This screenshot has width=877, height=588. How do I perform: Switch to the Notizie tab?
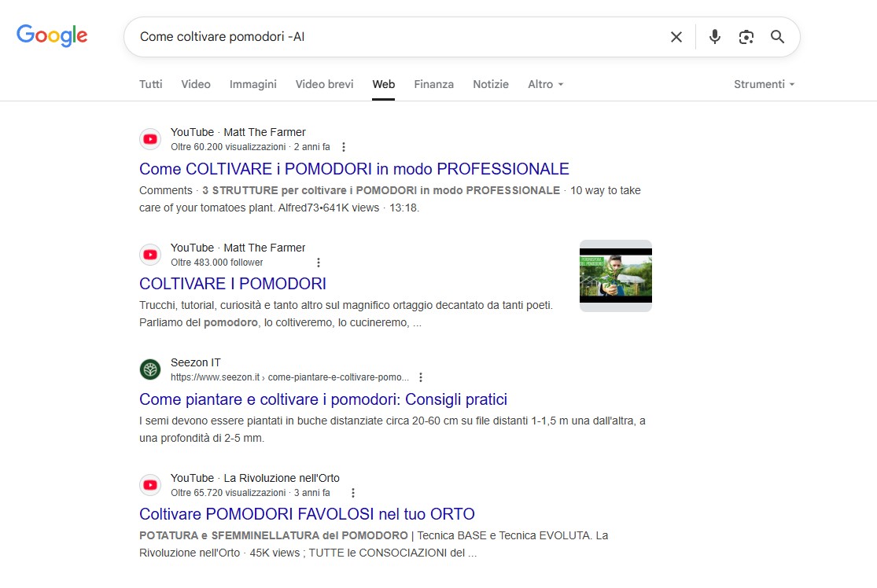tap(491, 84)
